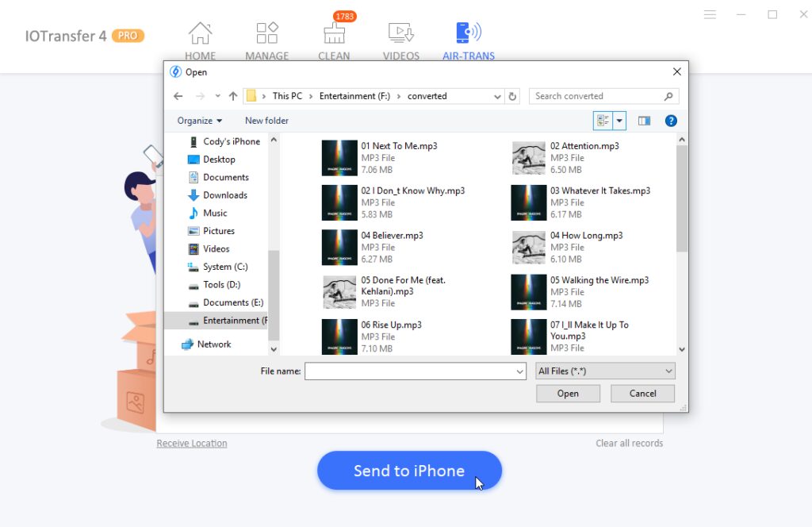Open System (C:) drive
812x527 pixels.
click(x=218, y=267)
